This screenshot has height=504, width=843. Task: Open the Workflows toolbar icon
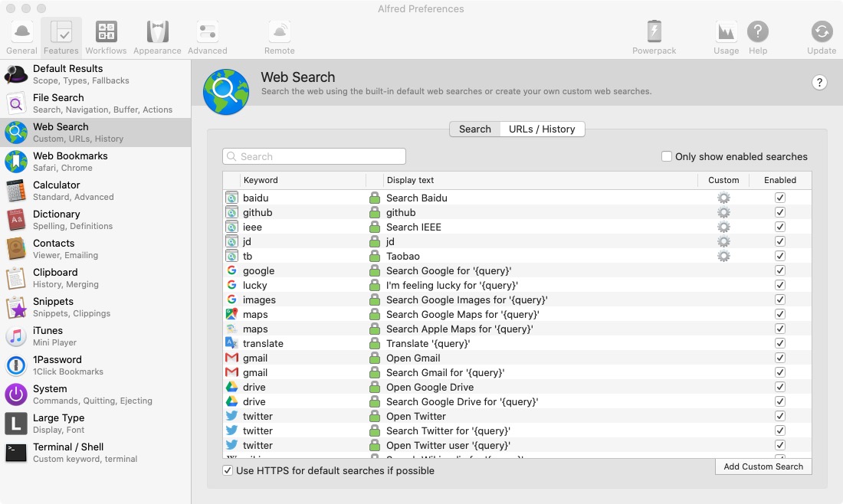pos(106,38)
